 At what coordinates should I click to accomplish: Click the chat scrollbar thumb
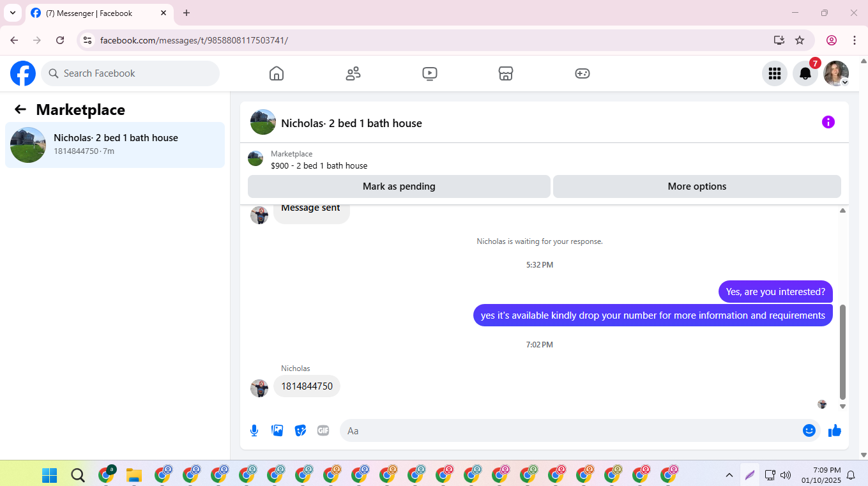point(842,352)
